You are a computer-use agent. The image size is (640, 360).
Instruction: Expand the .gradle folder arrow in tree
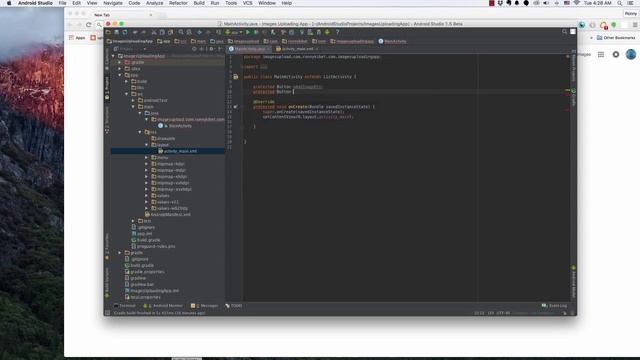pyautogui.click(x=120, y=62)
